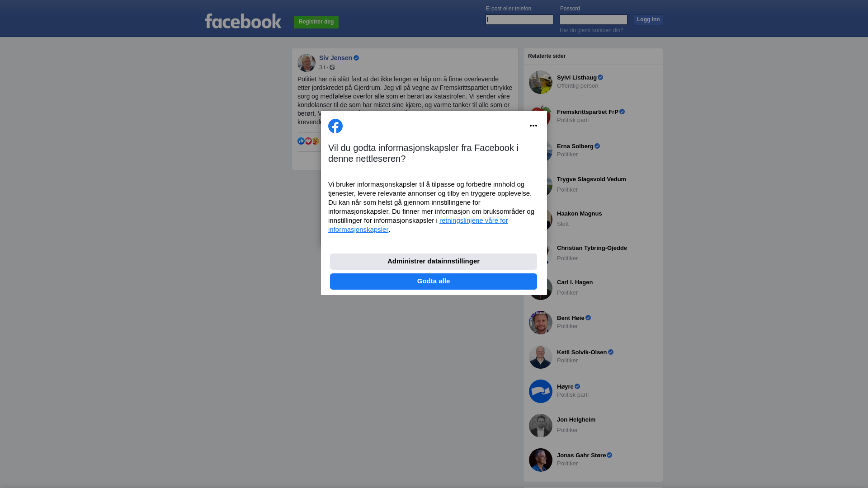Click the Godta alle button
868x488 pixels.
[x=434, y=282]
